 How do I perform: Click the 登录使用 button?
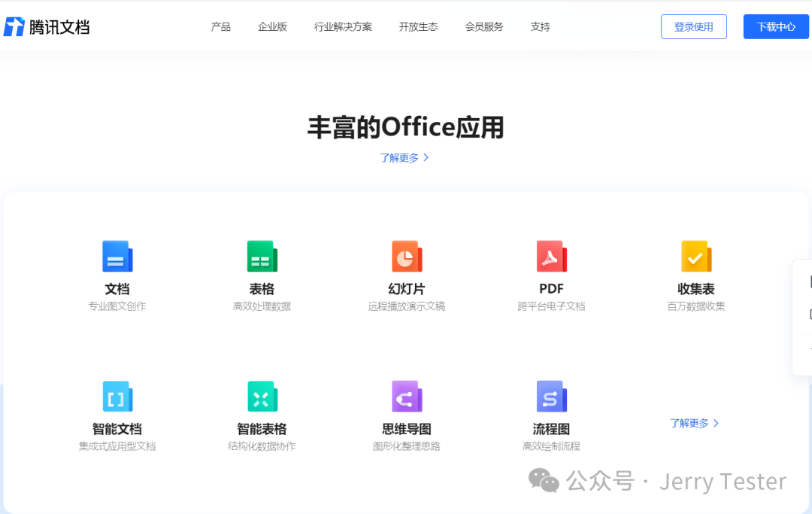point(694,27)
